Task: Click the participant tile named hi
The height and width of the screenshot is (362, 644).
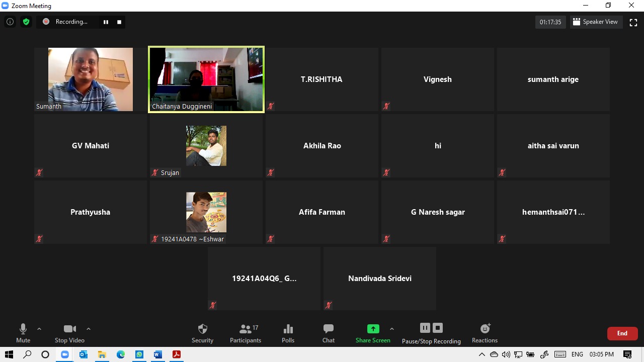Action: [438, 146]
